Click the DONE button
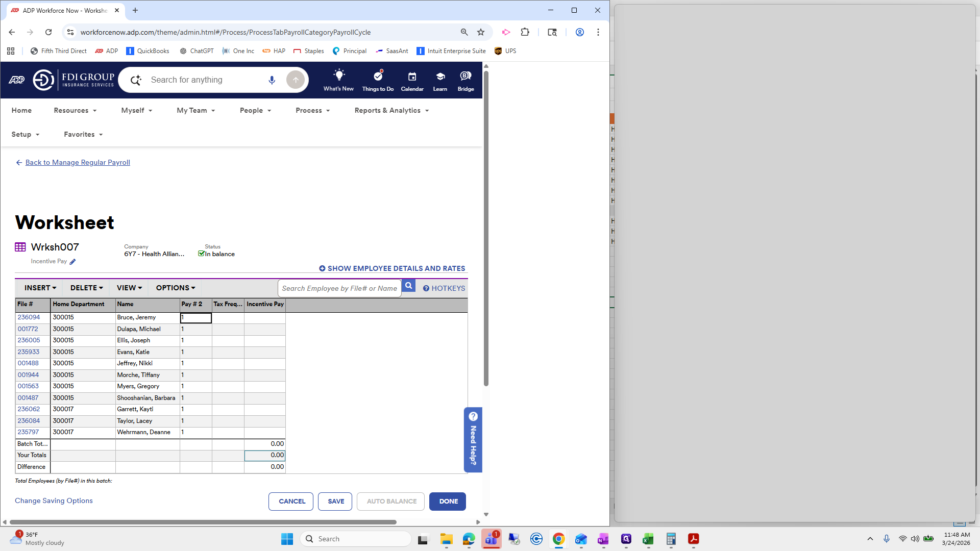This screenshot has height=551, width=980. 448,502
